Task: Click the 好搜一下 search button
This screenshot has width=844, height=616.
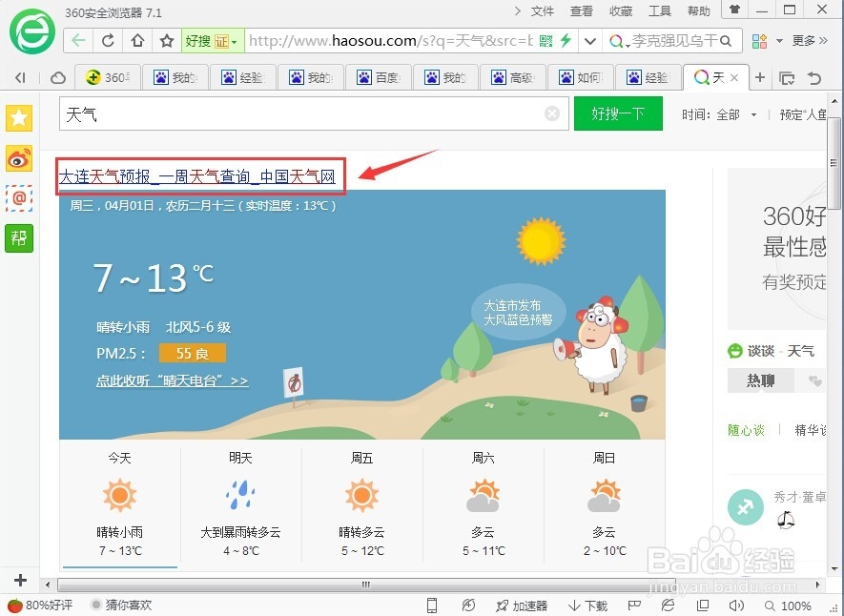Action: tap(618, 113)
